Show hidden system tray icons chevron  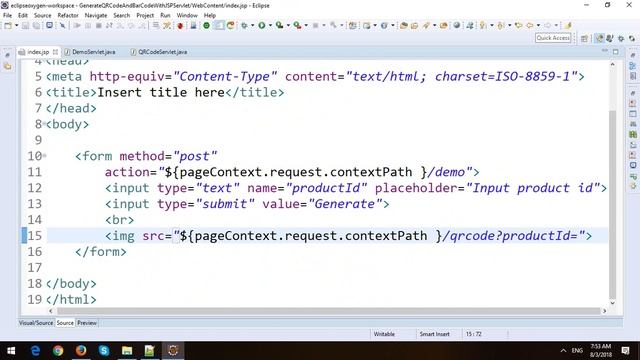(563, 351)
